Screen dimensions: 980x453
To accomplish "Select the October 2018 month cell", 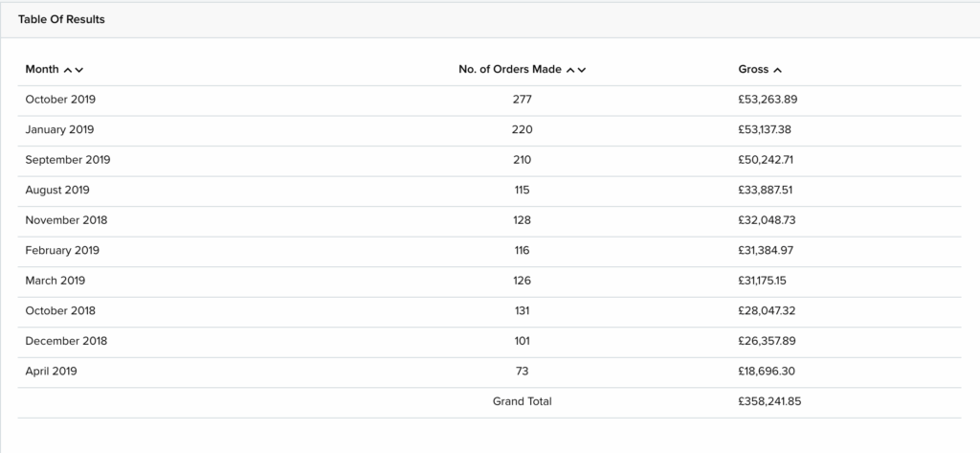I will click(x=60, y=310).
